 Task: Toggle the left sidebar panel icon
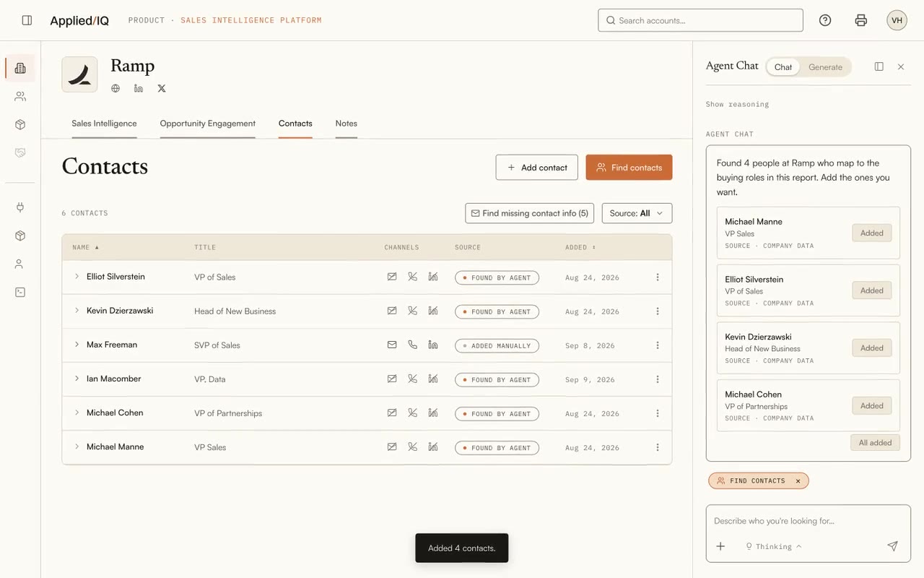27,20
